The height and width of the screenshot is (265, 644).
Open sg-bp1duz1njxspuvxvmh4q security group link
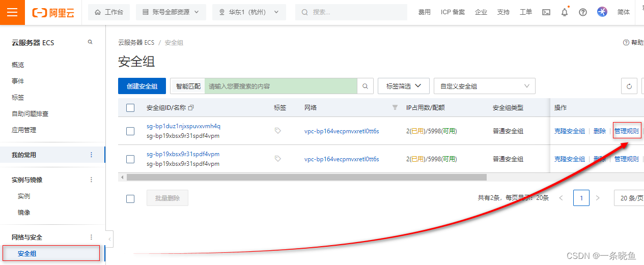(183, 126)
